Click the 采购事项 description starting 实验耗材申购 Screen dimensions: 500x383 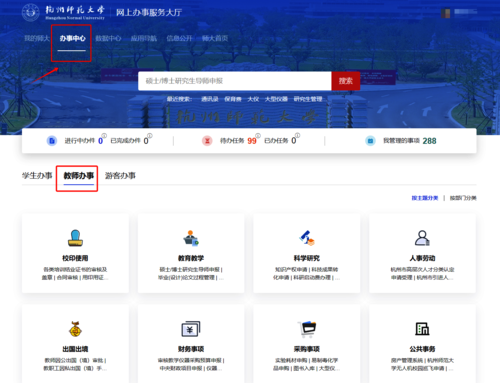(x=307, y=364)
